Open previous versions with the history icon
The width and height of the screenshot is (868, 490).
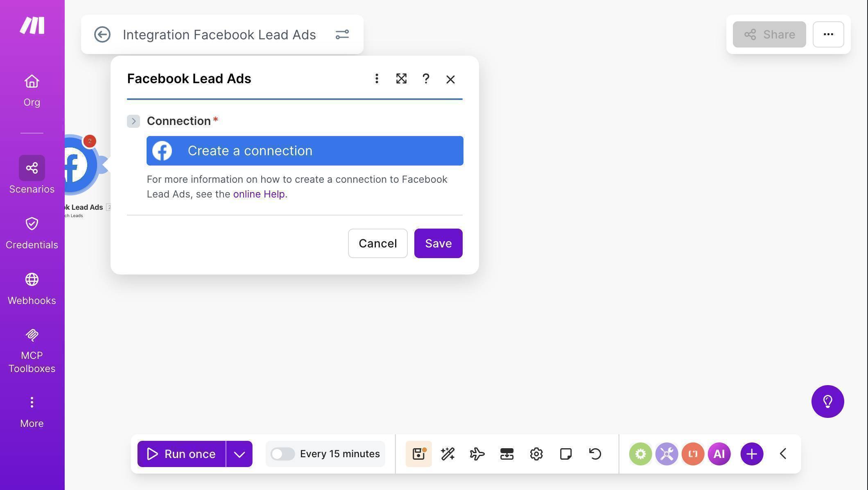[x=594, y=454]
